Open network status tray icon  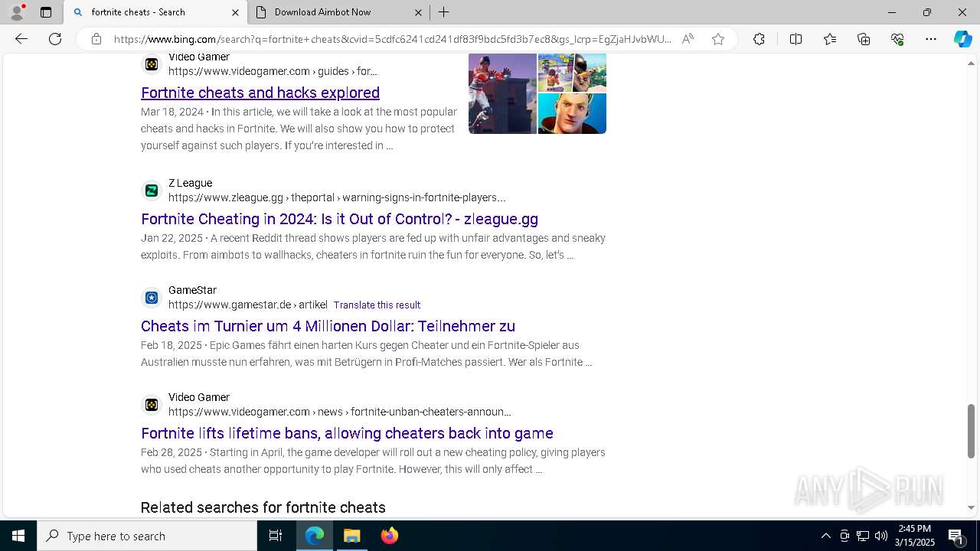[863, 536]
